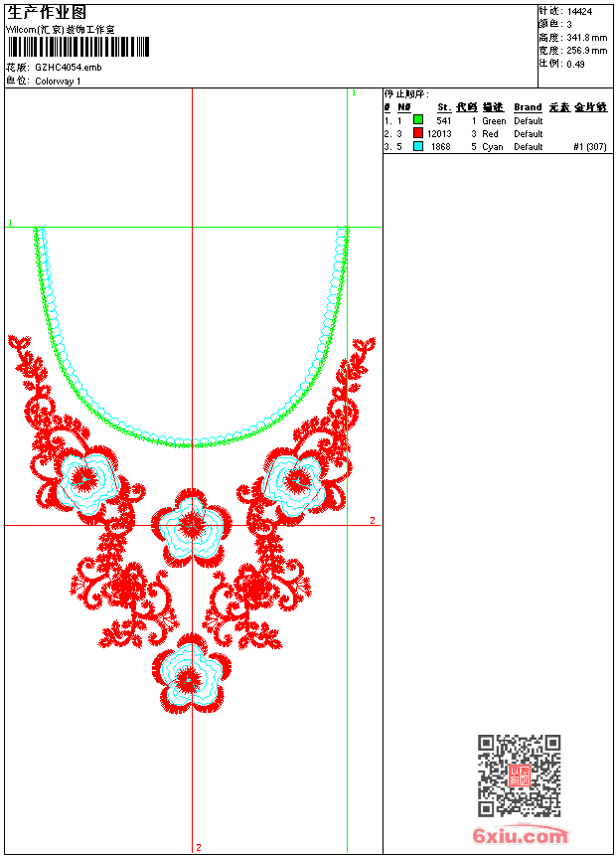Click the 'Green' description text
This screenshot has width=616, height=855.
[x=494, y=121]
